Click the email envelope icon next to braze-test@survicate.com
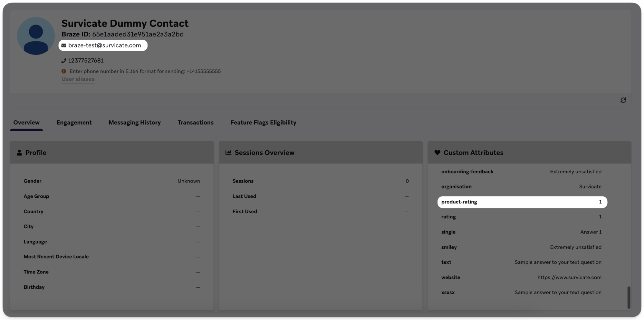The height and width of the screenshot is (320, 644). pyautogui.click(x=63, y=45)
